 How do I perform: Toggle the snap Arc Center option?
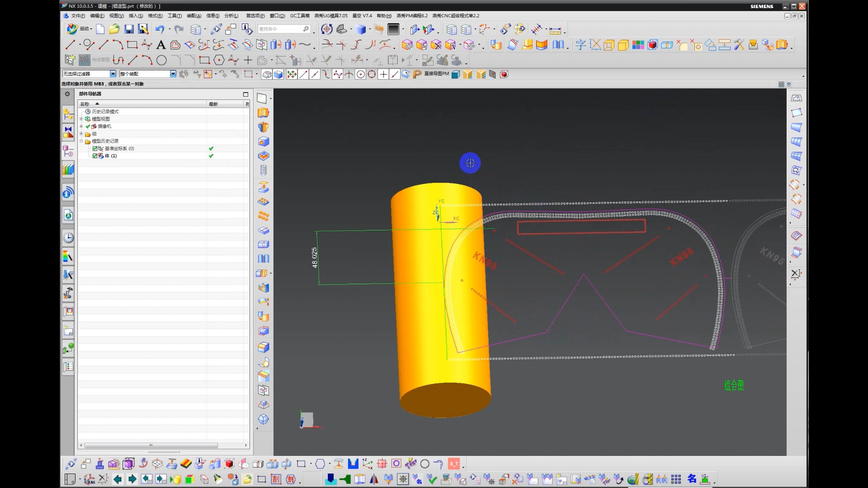(360, 75)
